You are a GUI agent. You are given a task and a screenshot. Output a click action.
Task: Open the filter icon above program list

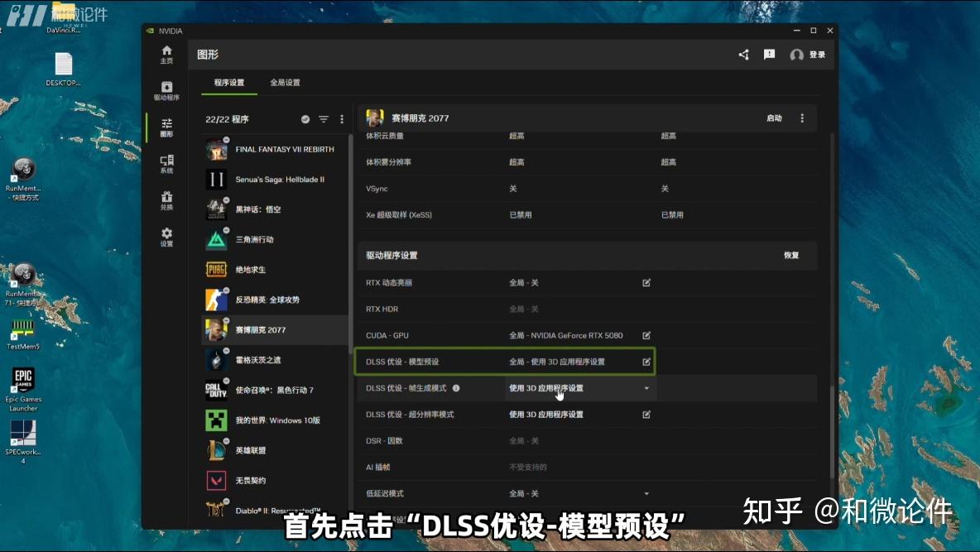click(323, 119)
